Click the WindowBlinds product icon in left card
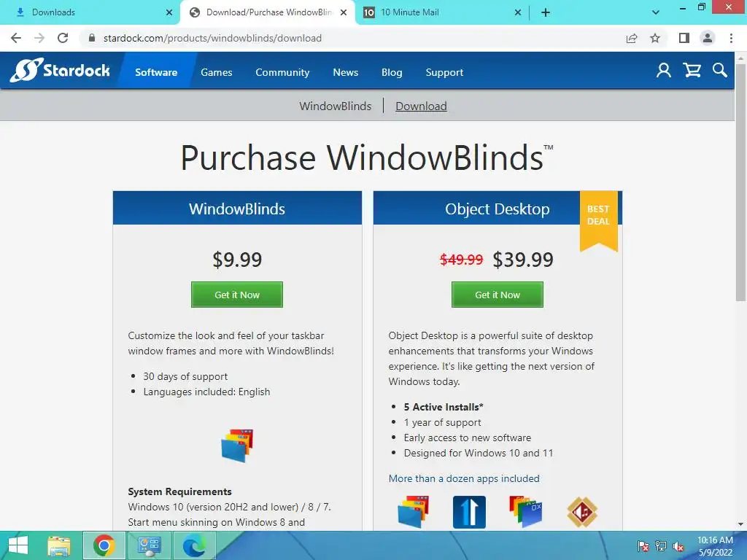The width and height of the screenshot is (747, 560). click(237, 446)
